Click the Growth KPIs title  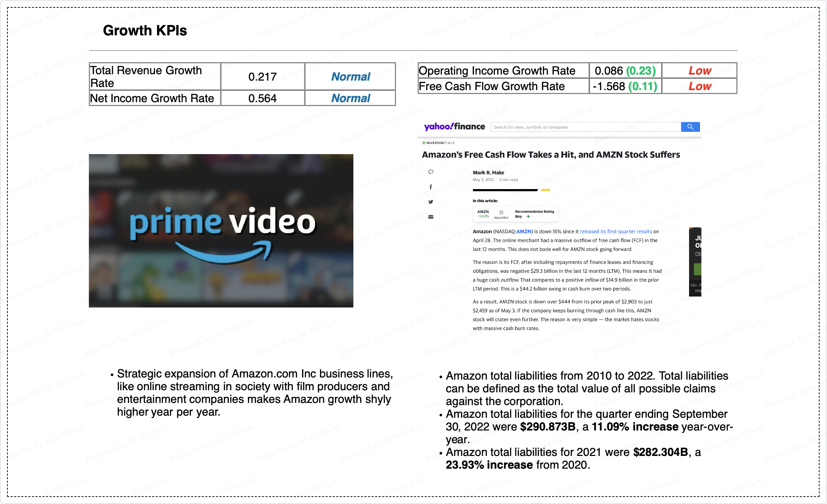point(145,30)
